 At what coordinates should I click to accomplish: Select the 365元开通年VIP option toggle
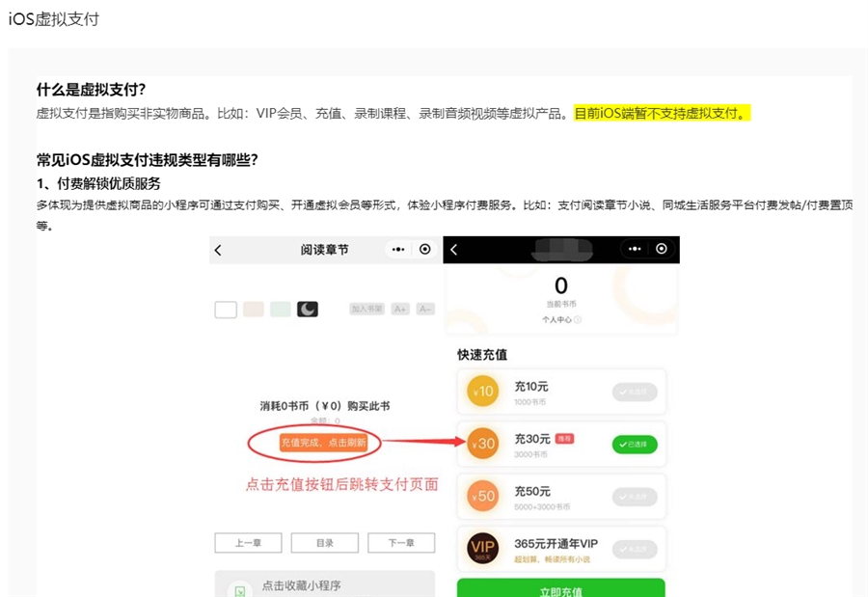[x=635, y=549]
